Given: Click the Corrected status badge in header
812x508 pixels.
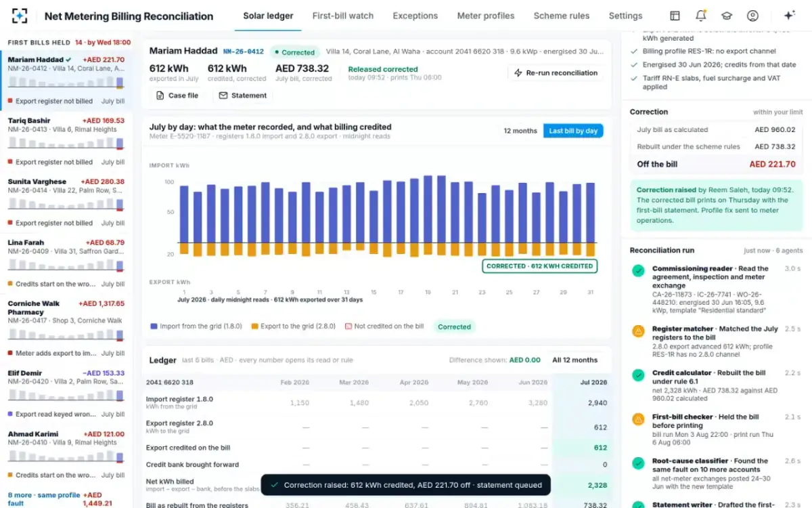Looking at the screenshot, I should click(x=294, y=52).
